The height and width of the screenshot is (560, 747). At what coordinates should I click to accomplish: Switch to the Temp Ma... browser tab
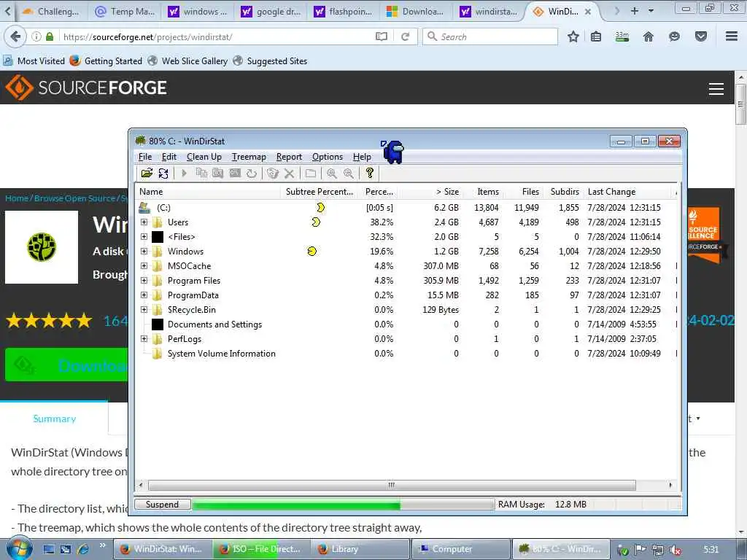coord(125,12)
